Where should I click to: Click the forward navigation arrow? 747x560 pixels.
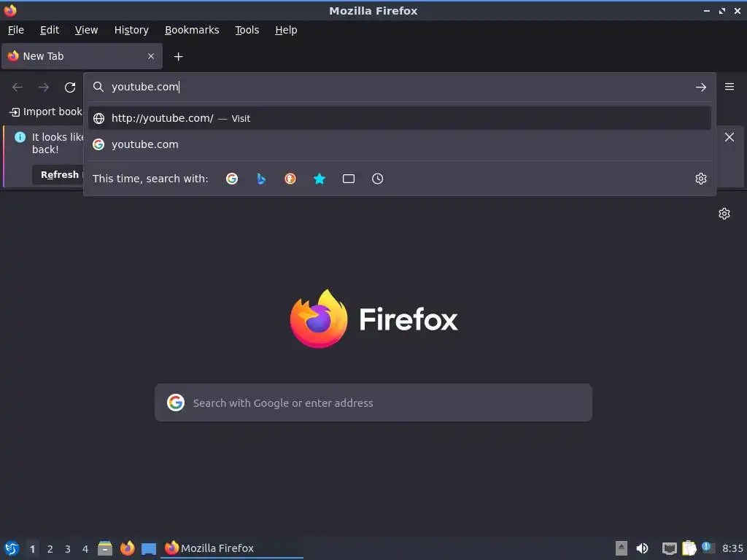(44, 87)
